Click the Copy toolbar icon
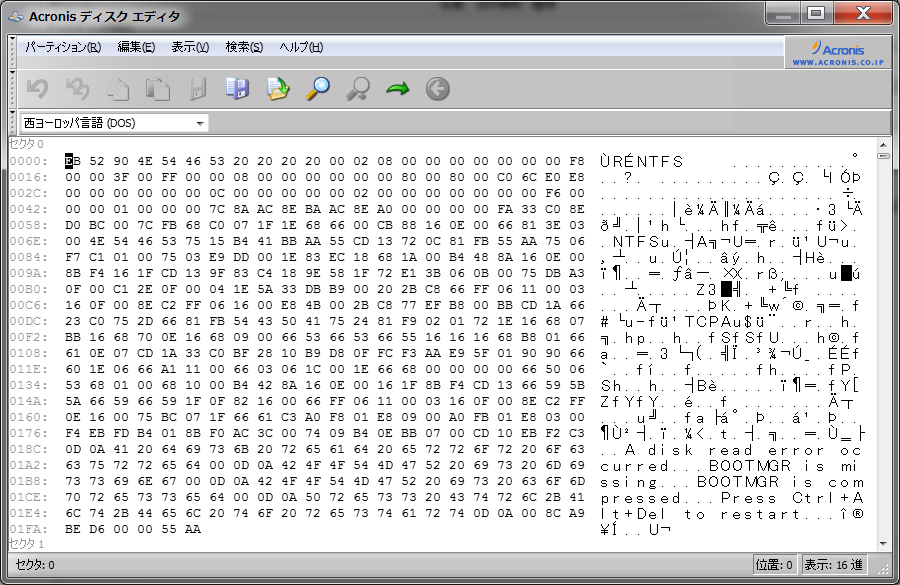The width and height of the screenshot is (900, 585). point(118,89)
